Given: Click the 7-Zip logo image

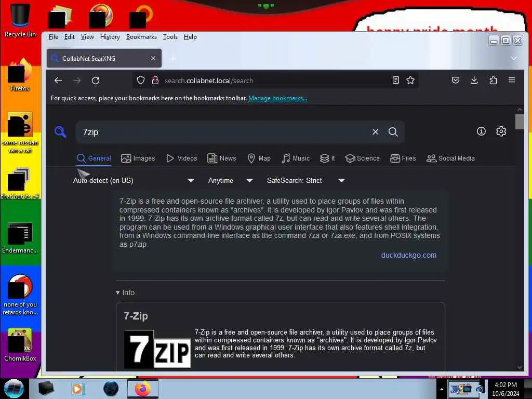Looking at the screenshot, I should 157,349.
